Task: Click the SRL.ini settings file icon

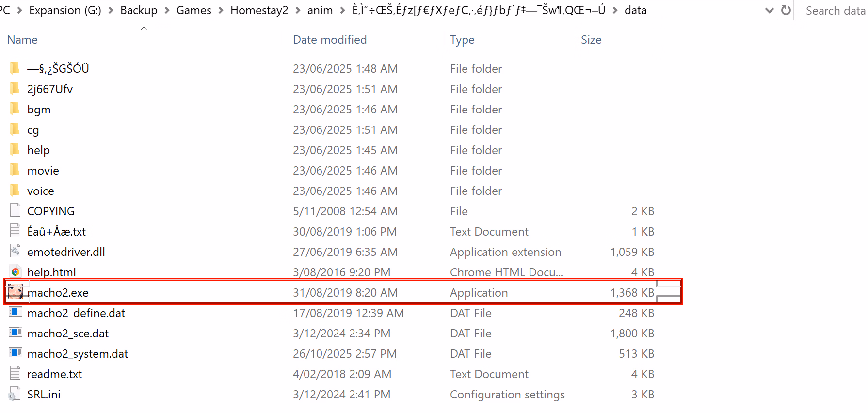Action: [x=16, y=394]
